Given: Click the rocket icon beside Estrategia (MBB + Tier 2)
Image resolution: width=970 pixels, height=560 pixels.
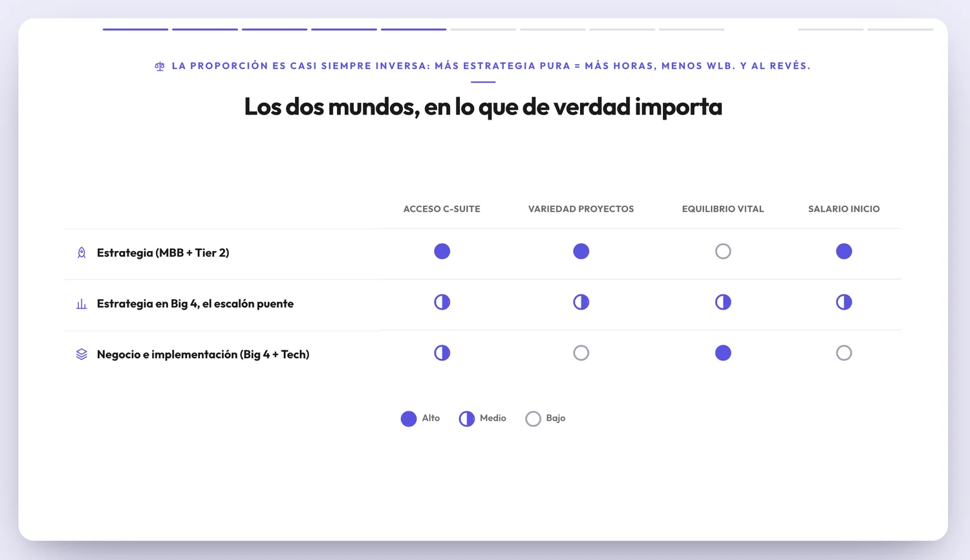Looking at the screenshot, I should 81,253.
